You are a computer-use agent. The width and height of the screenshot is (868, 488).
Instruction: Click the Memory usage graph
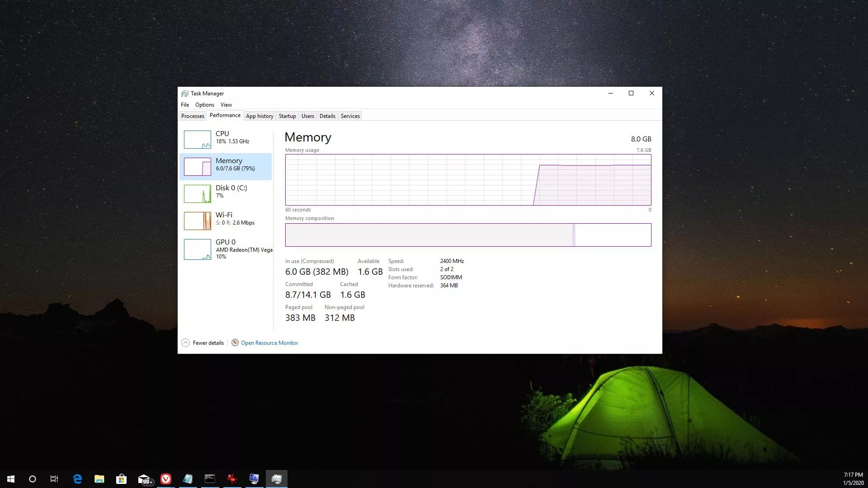(468, 180)
